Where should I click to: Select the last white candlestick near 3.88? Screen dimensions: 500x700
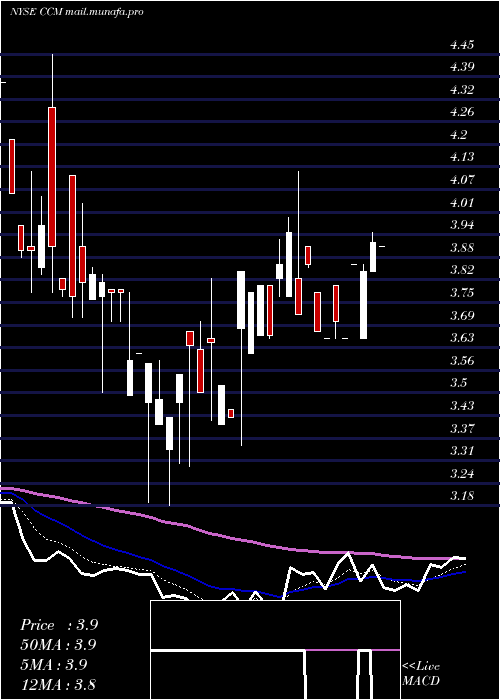pos(373,257)
